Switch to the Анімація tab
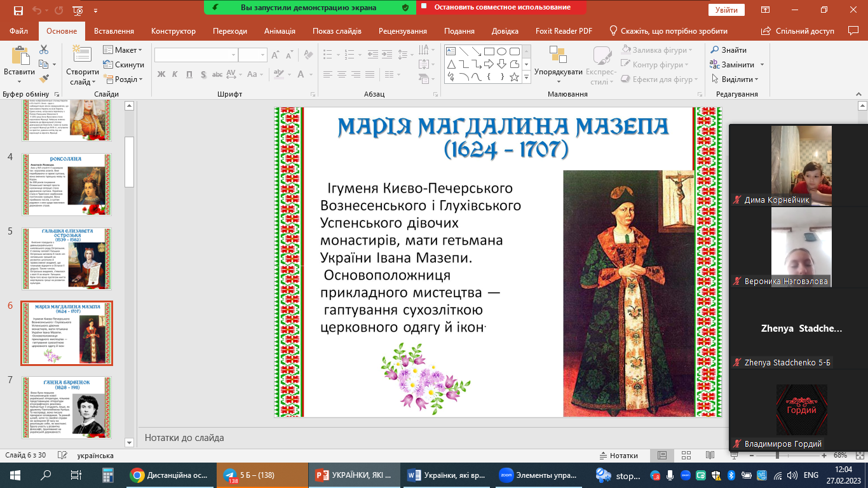The width and height of the screenshot is (868, 488). coord(280,31)
